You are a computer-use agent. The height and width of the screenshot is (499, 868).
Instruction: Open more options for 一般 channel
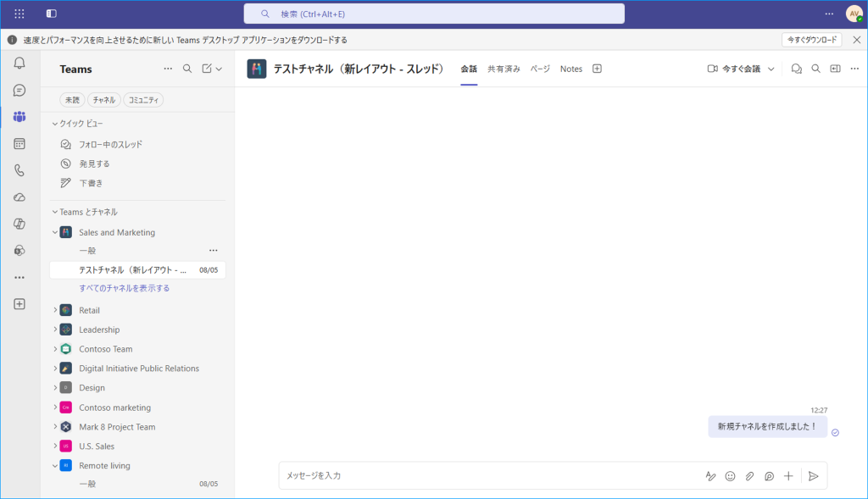(x=213, y=251)
